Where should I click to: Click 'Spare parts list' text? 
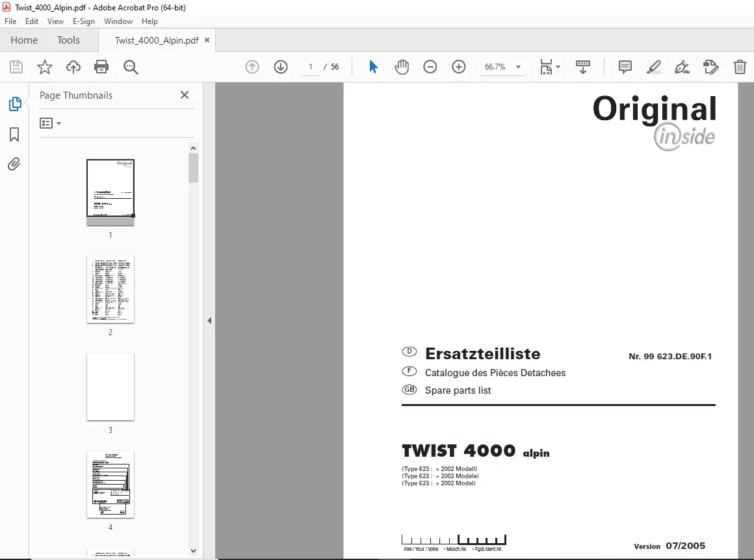tap(458, 390)
